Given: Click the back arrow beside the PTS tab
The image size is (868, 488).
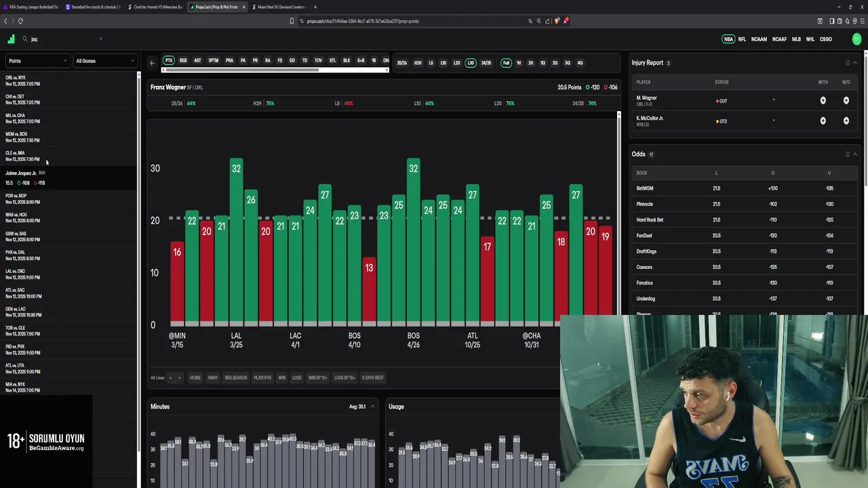Looking at the screenshot, I should 153,62.
